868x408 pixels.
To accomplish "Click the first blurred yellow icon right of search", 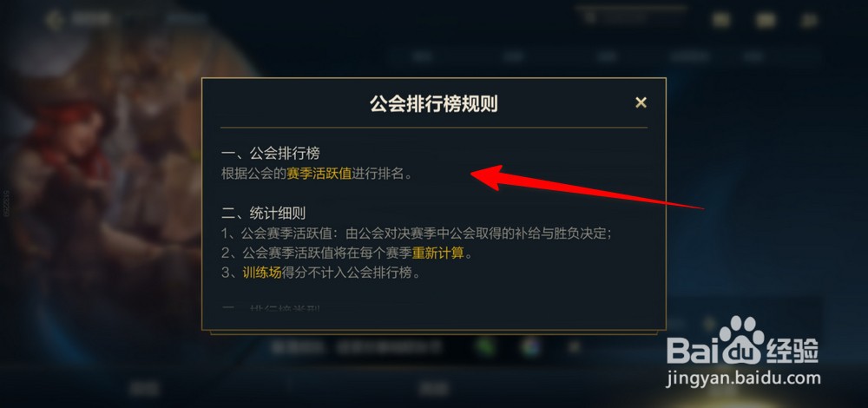I will pos(720,20).
